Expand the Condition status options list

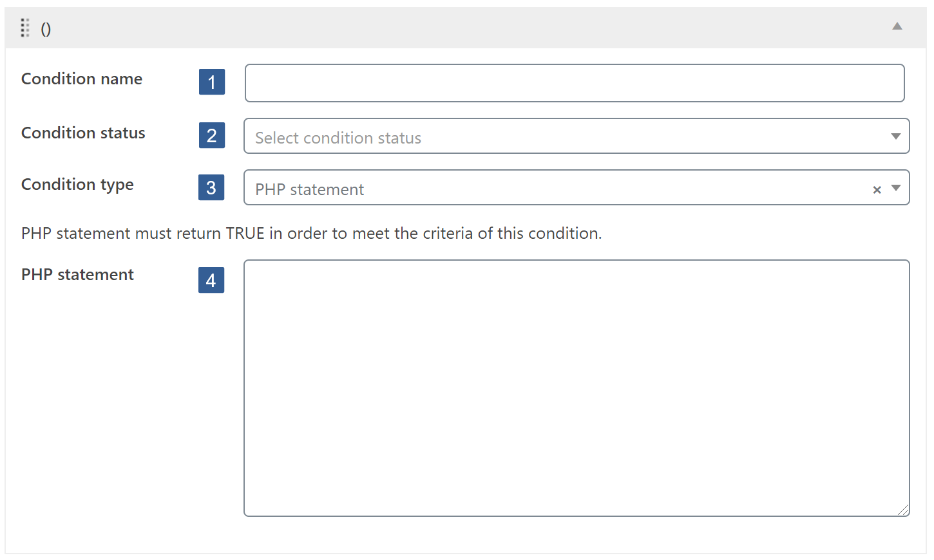[x=896, y=136]
